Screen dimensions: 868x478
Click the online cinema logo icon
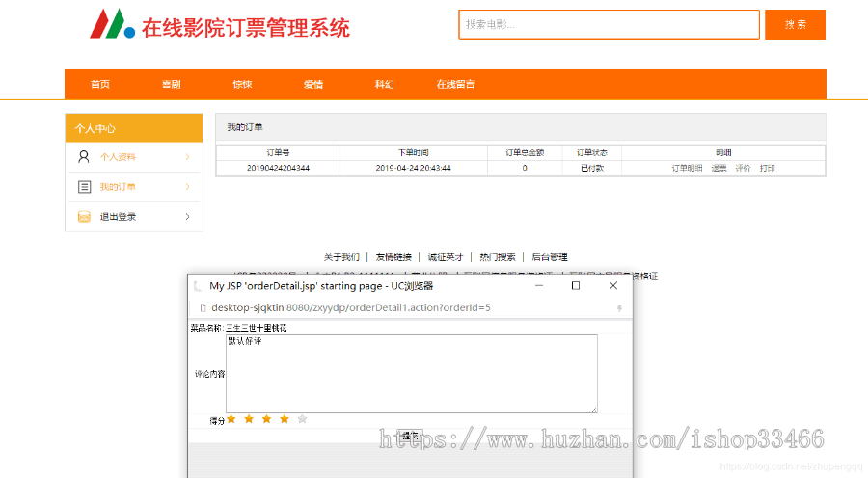(113, 24)
